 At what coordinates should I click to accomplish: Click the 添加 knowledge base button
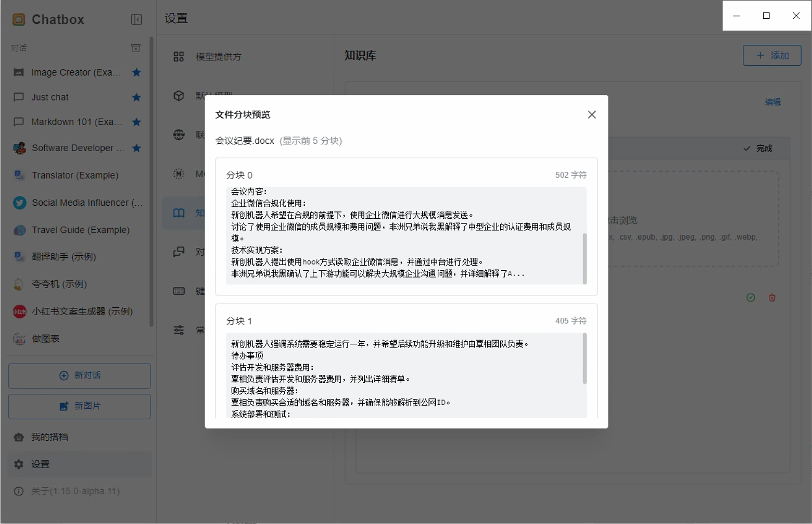click(x=771, y=56)
